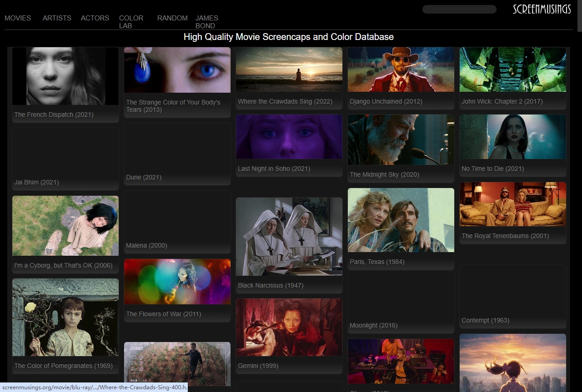Go to the Artists page

[57, 18]
